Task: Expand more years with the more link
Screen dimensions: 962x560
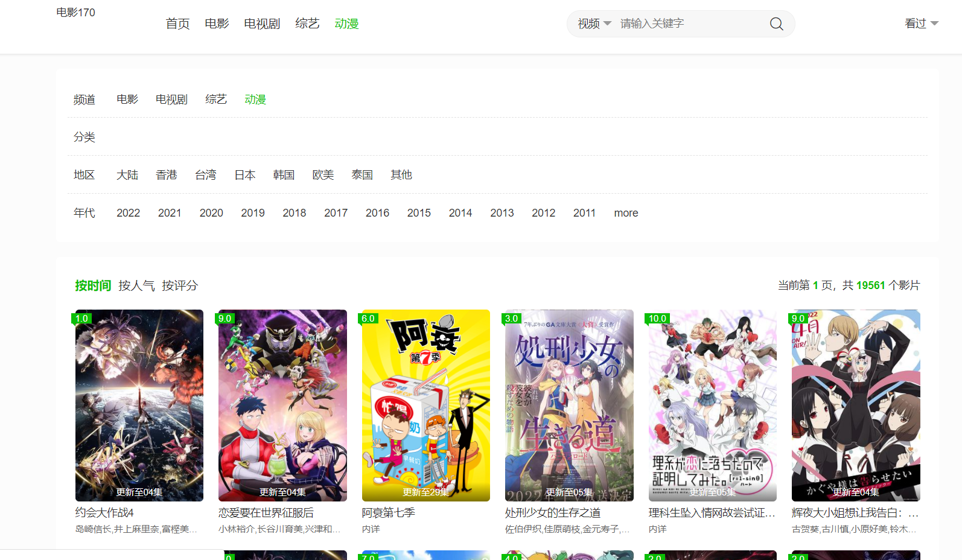Action: click(626, 213)
